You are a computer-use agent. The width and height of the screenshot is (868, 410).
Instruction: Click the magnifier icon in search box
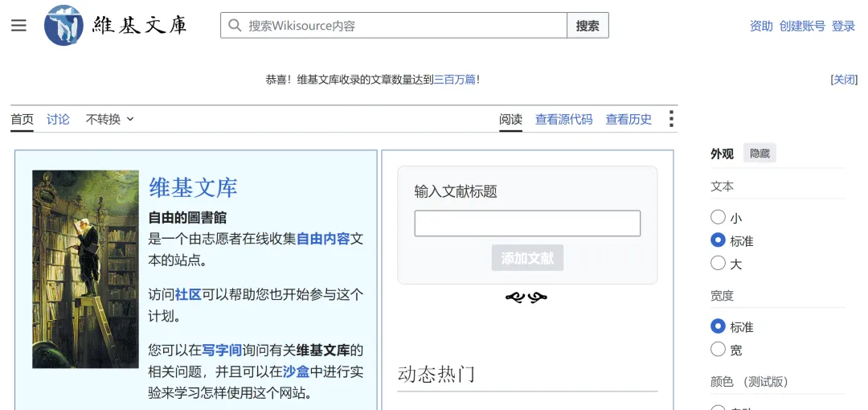point(235,26)
